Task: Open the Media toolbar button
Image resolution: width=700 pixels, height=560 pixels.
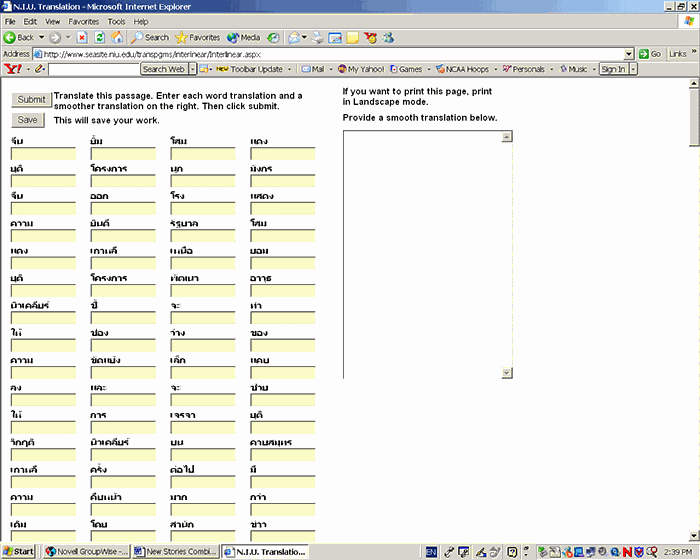Action: [243, 38]
